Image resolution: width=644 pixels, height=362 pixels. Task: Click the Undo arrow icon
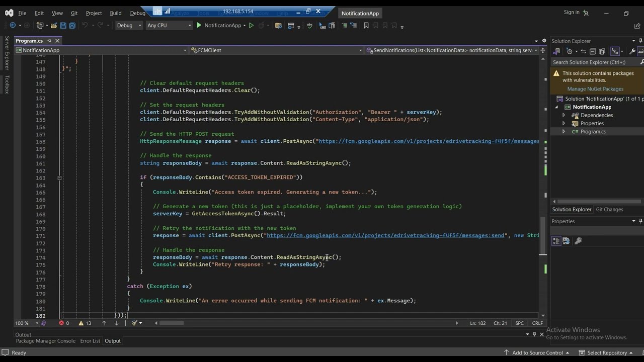[x=85, y=25]
